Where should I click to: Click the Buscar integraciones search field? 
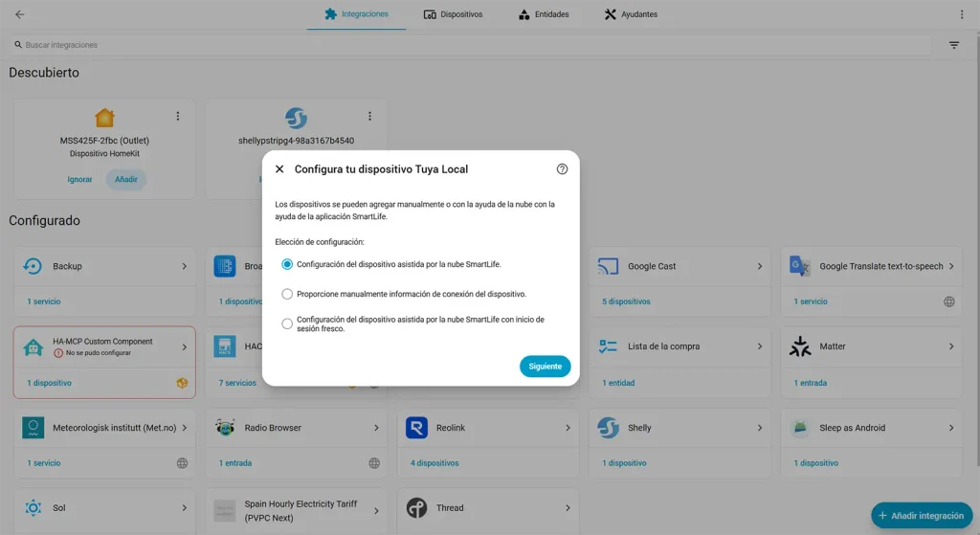click(x=470, y=45)
